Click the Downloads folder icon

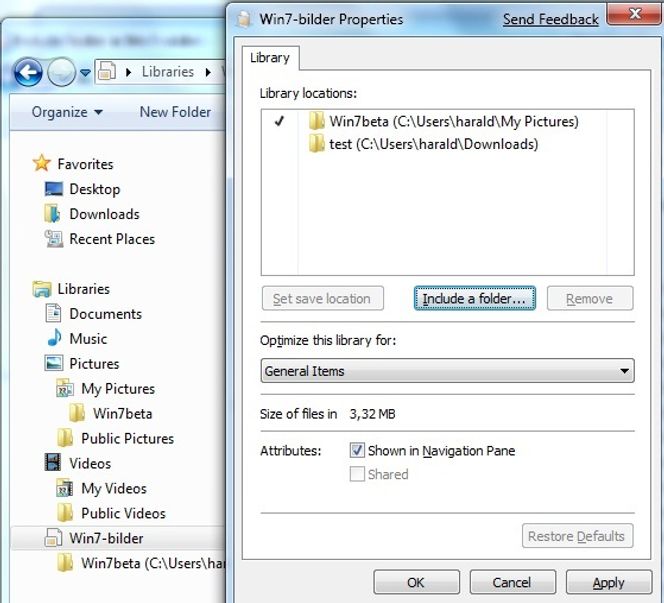(x=53, y=213)
